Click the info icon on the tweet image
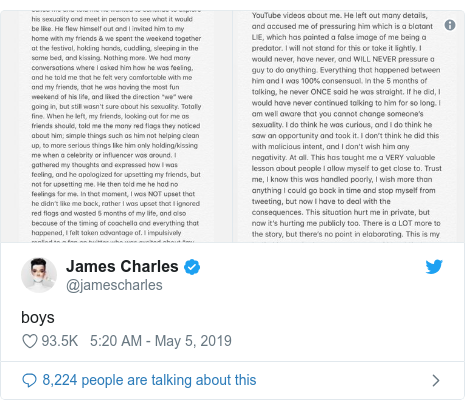Screen dimensions: 465x410 450,25
